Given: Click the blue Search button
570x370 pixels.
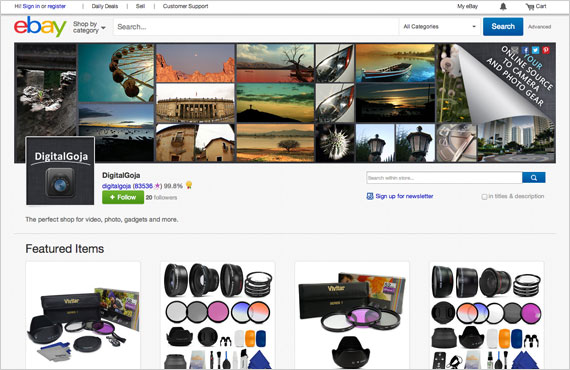Looking at the screenshot, I should [503, 27].
